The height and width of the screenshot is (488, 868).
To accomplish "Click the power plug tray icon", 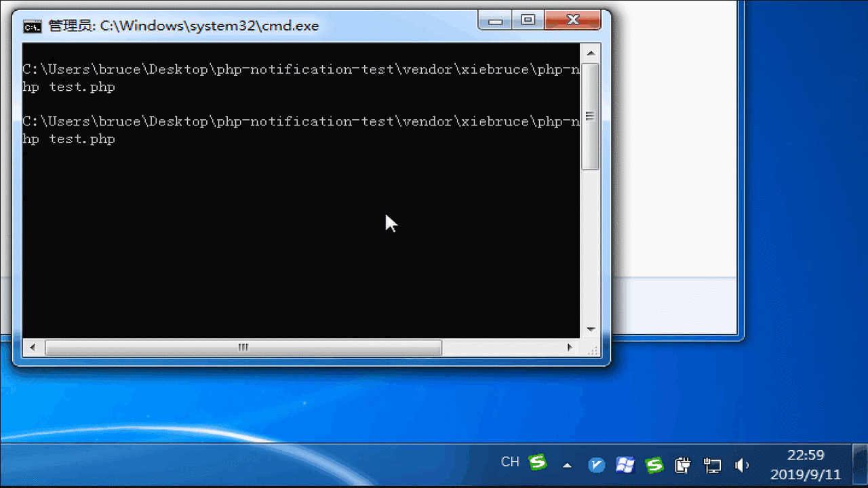I will click(x=683, y=465).
